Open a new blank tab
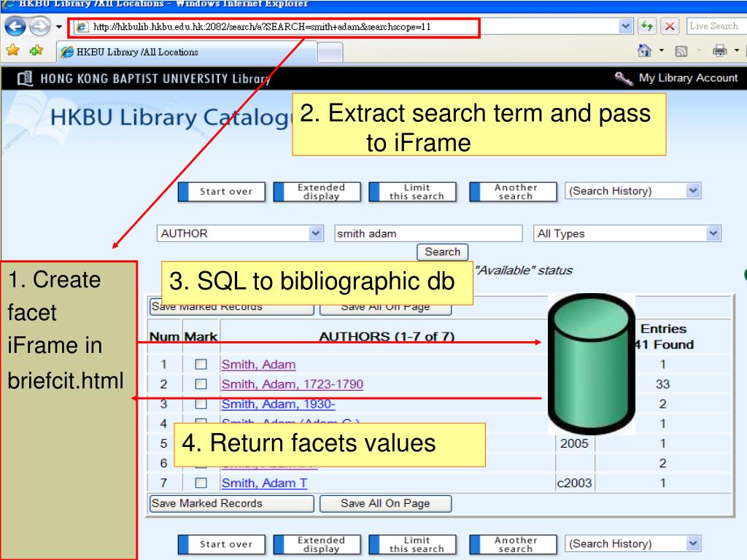747x560 pixels. tap(330, 52)
